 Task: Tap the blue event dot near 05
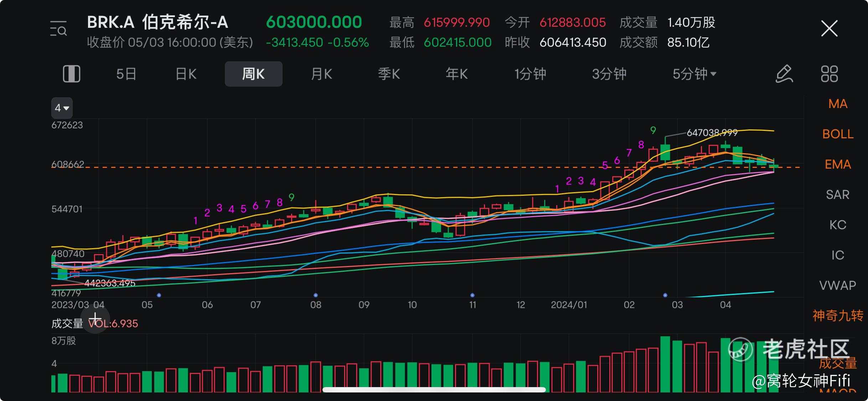click(x=159, y=295)
